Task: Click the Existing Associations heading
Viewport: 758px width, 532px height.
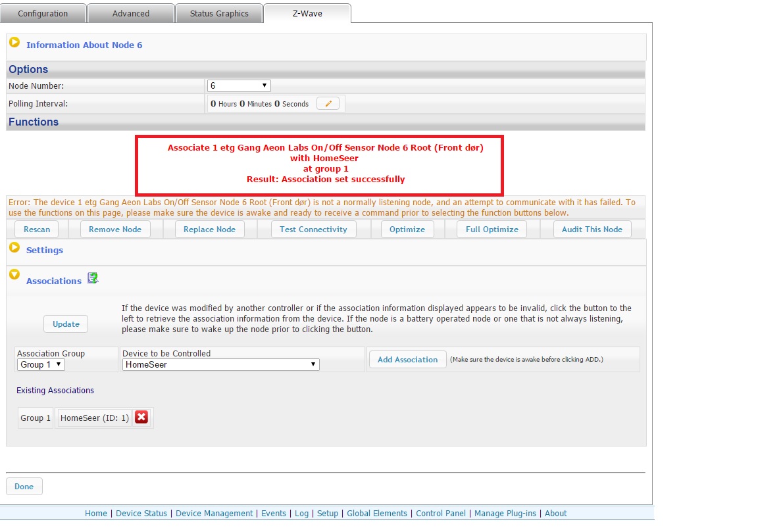Action: (55, 391)
